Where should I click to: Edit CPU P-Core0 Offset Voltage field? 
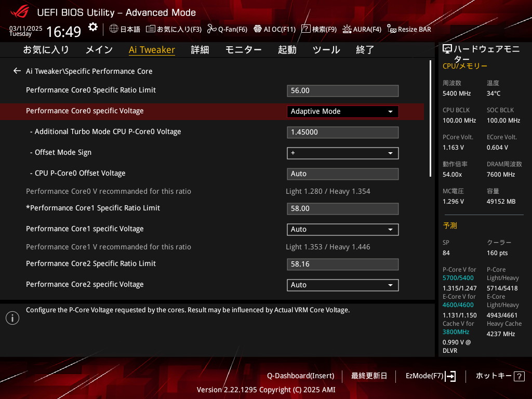pyautogui.click(x=343, y=174)
